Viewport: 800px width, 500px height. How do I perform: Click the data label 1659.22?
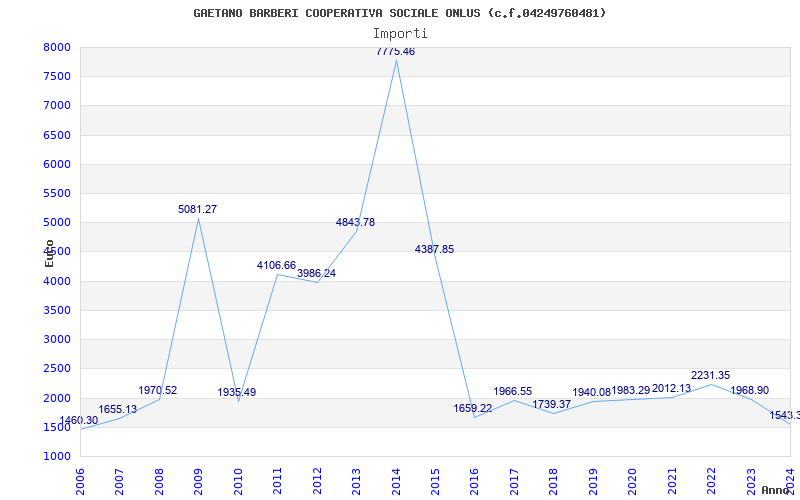click(473, 408)
